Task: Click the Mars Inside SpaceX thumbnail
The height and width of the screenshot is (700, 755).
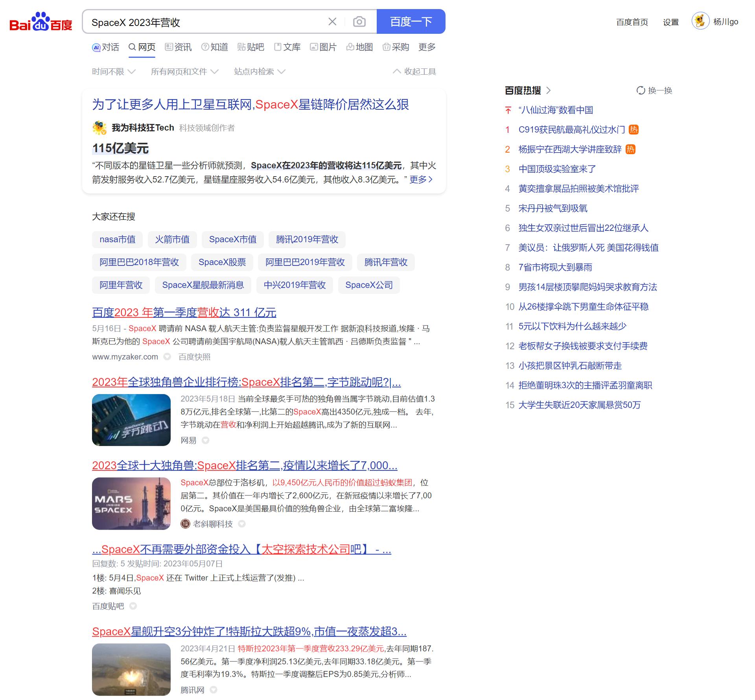Action: (131, 504)
